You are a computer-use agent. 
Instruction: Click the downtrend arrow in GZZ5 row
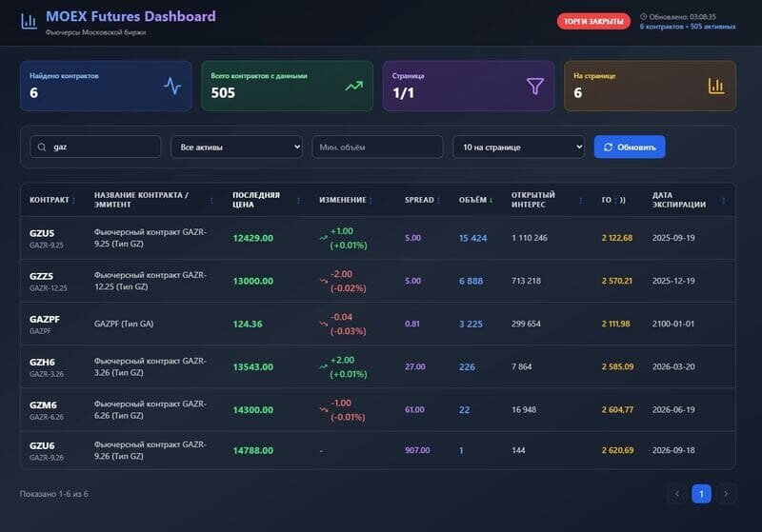323,281
